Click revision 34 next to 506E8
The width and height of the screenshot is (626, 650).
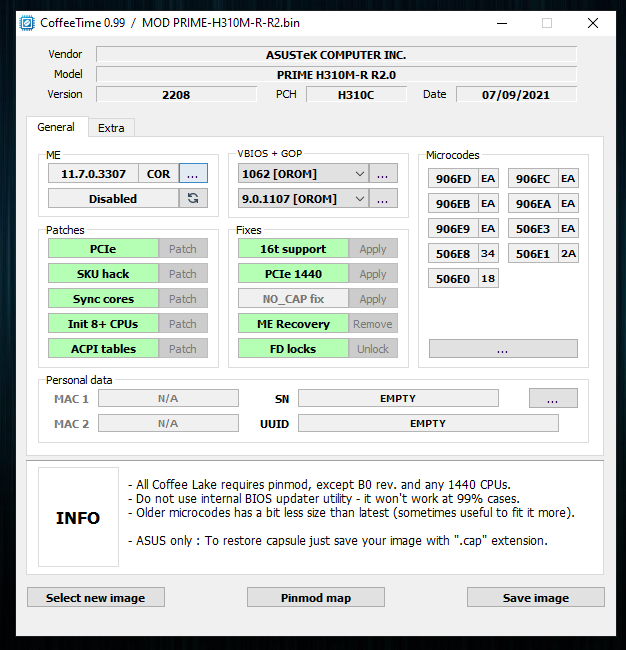pos(488,253)
